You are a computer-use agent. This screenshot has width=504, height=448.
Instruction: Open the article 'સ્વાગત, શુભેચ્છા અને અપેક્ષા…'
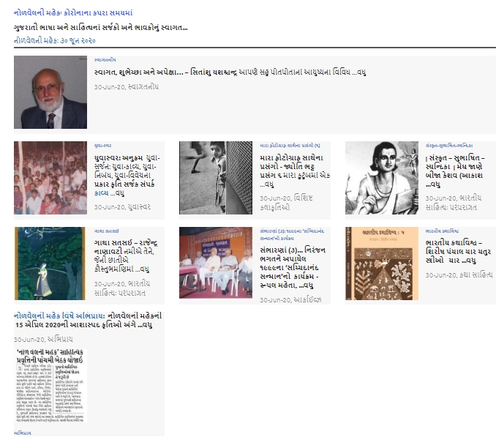coord(230,72)
